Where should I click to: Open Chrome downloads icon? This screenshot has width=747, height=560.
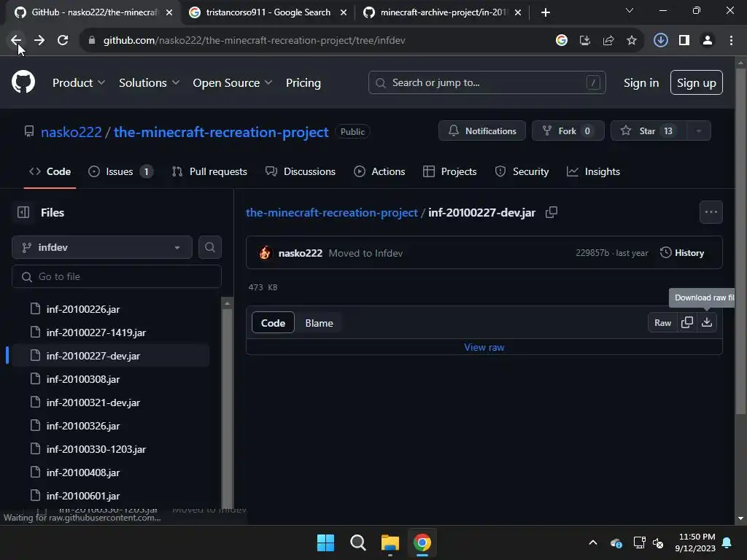[x=660, y=41]
